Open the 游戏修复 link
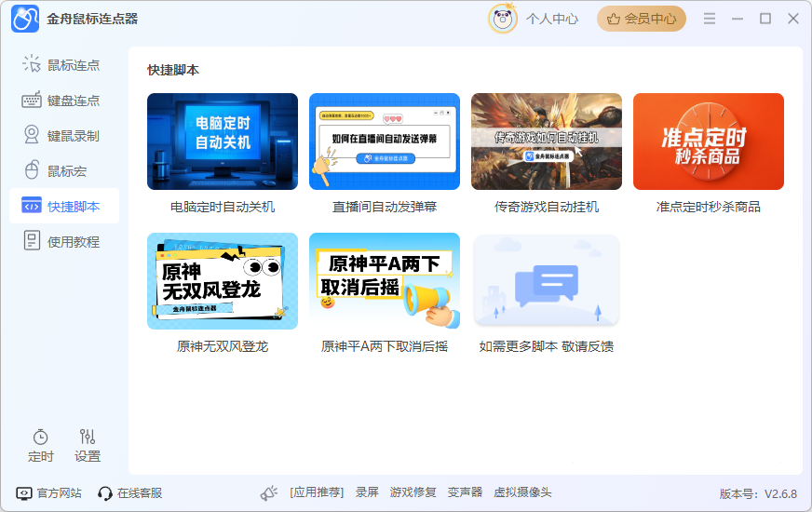The height and width of the screenshot is (512, 812). coord(413,492)
